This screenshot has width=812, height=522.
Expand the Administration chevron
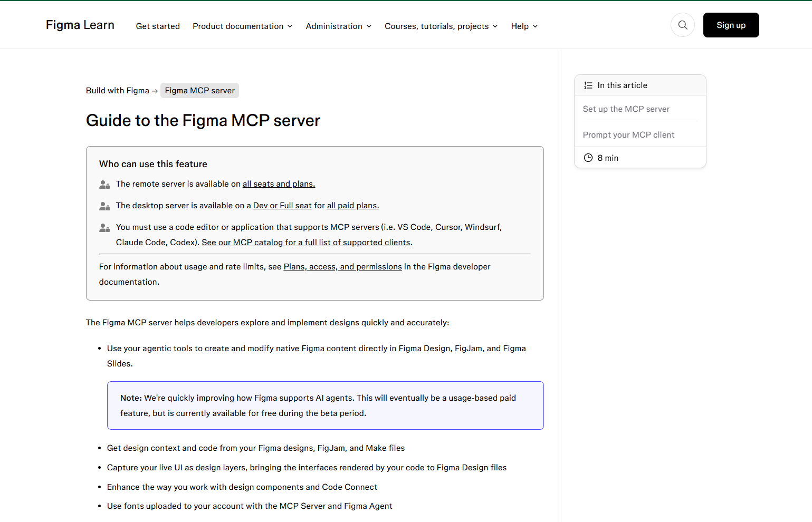pos(369,26)
